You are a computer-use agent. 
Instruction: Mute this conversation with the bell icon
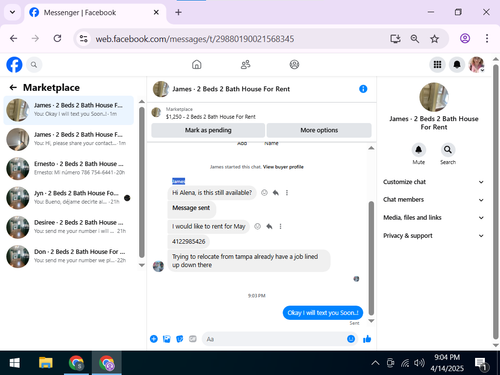point(418,150)
